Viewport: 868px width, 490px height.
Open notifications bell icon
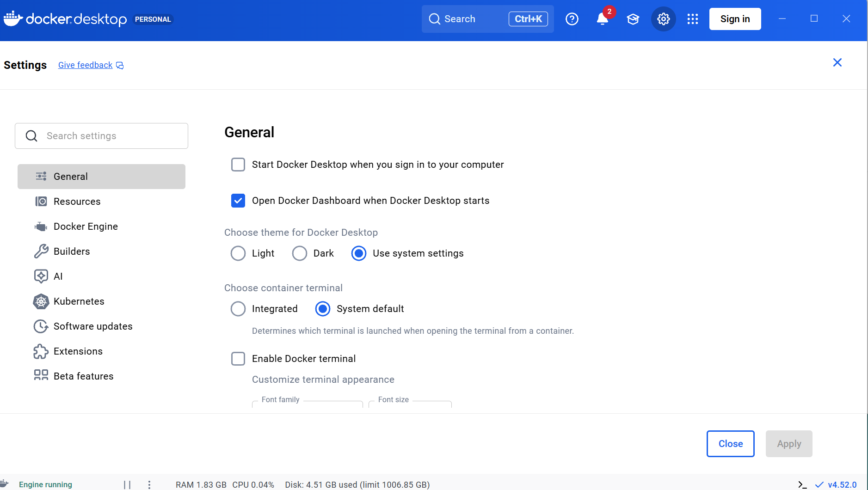[x=602, y=19]
